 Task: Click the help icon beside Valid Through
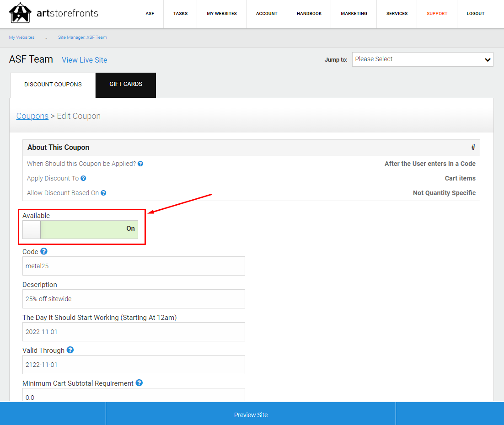[x=70, y=350]
